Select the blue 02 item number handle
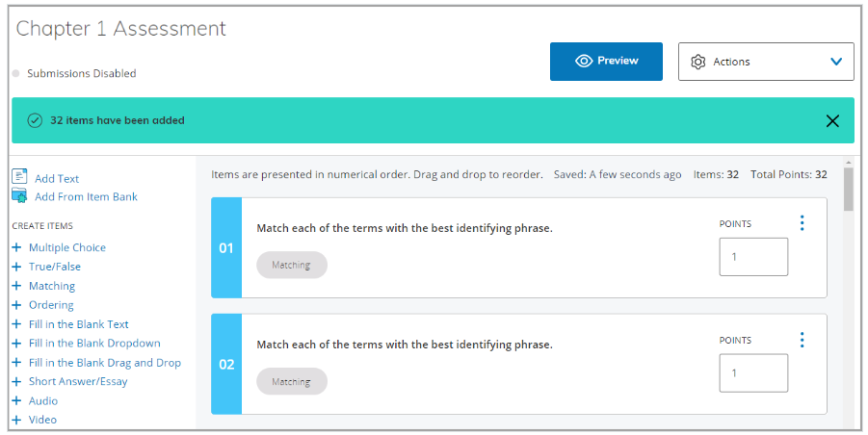The height and width of the screenshot is (435, 868). coord(226,365)
